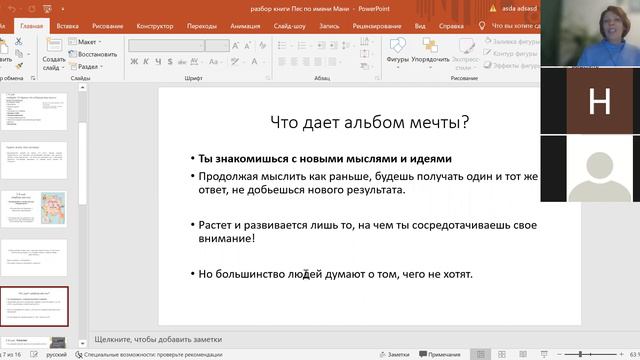Viewport: 640px width, 360px height.
Task: Open the font size combo box
Action: coord(217,46)
